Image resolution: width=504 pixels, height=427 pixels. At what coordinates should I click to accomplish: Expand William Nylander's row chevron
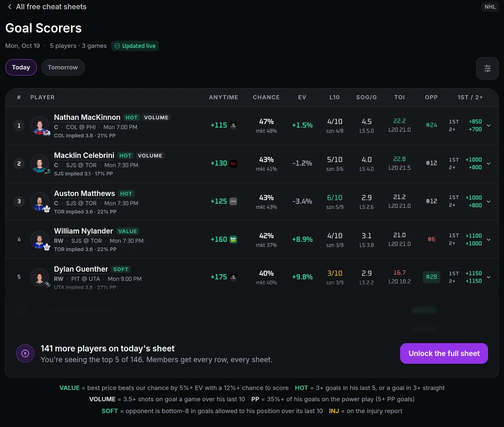[x=488, y=240]
